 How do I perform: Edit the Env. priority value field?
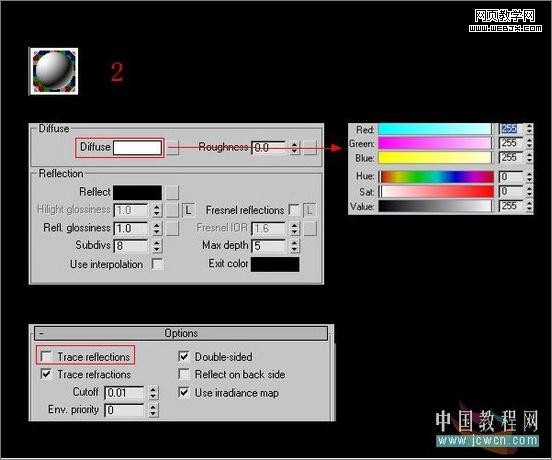[124, 410]
